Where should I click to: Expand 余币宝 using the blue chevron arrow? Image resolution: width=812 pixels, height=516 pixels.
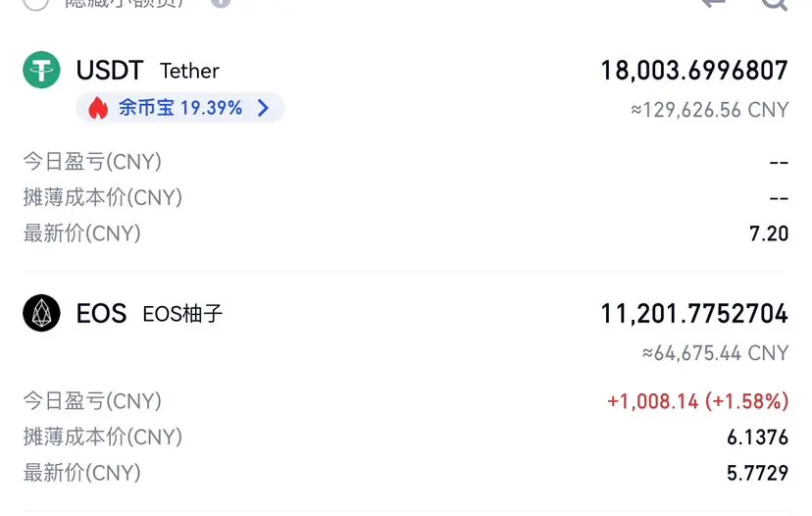(263, 108)
